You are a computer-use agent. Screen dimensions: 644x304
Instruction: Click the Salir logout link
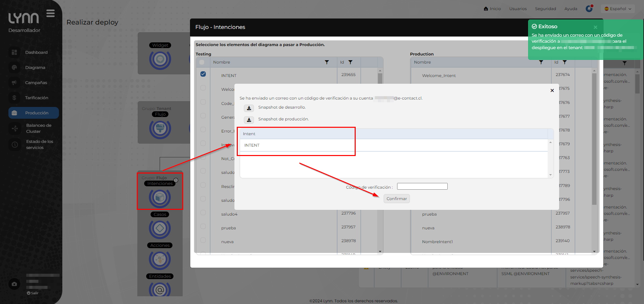33,293
